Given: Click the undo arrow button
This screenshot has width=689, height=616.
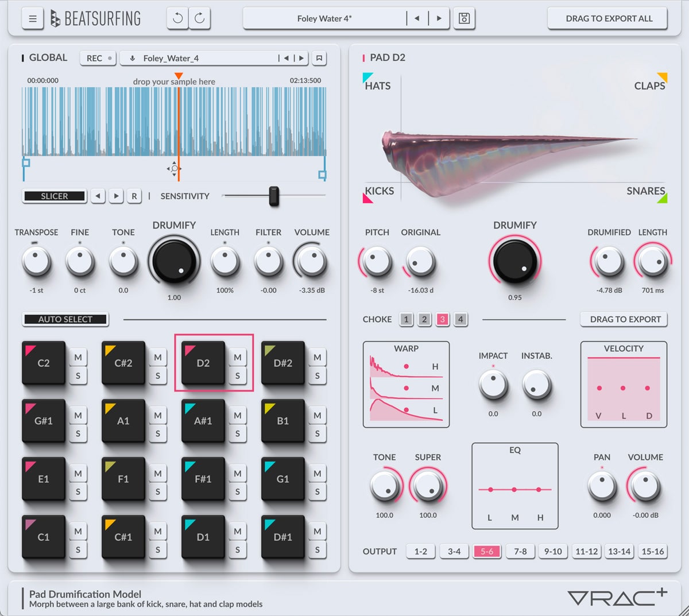Looking at the screenshot, I should [x=177, y=18].
